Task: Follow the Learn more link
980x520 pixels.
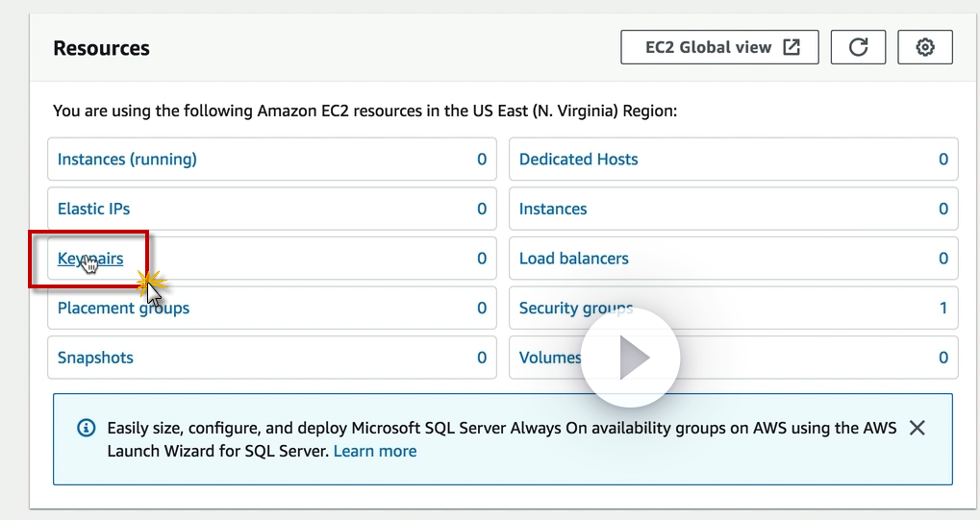Action: pos(375,451)
